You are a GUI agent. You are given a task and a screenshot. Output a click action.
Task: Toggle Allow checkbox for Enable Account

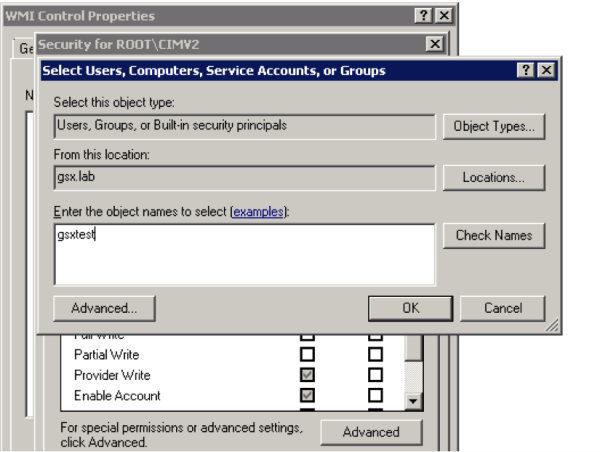pos(307,395)
